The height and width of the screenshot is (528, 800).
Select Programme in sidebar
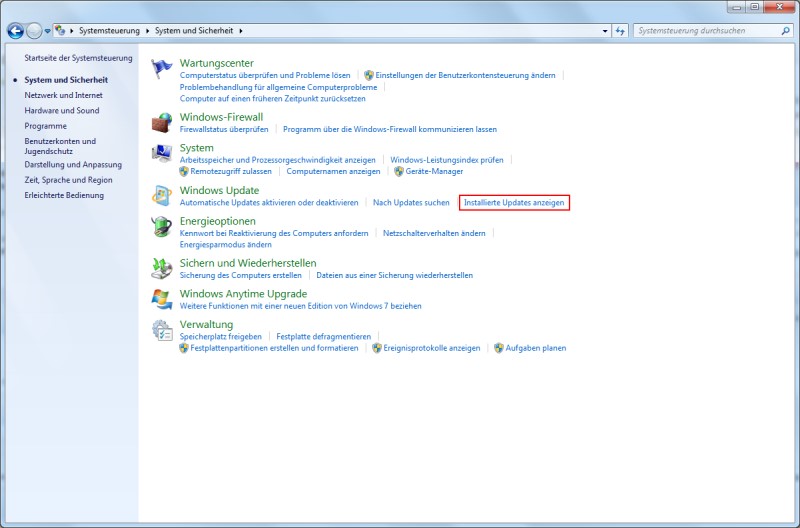pyautogui.click(x=45, y=126)
